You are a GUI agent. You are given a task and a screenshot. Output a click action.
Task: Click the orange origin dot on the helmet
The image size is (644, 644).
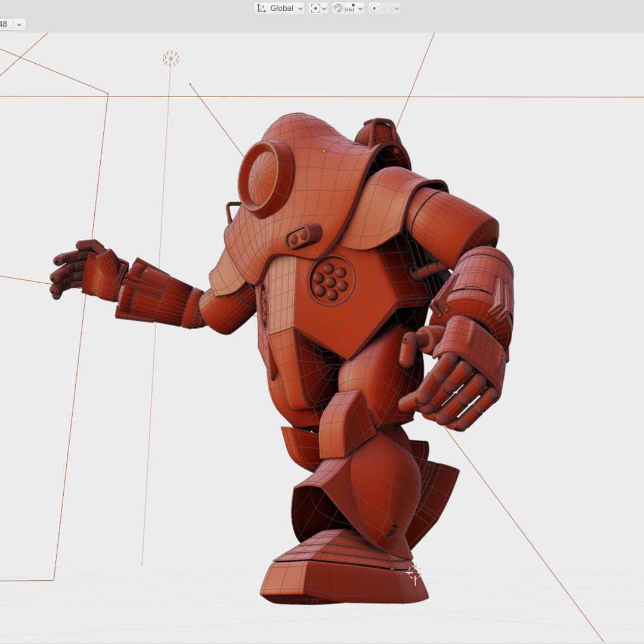pyautogui.click(x=324, y=151)
